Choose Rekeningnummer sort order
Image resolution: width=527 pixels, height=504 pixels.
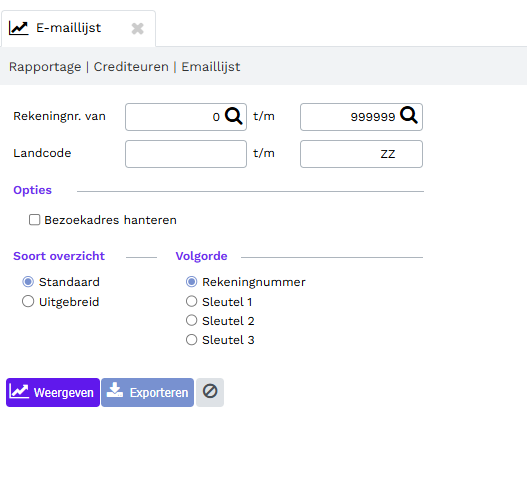tap(192, 282)
